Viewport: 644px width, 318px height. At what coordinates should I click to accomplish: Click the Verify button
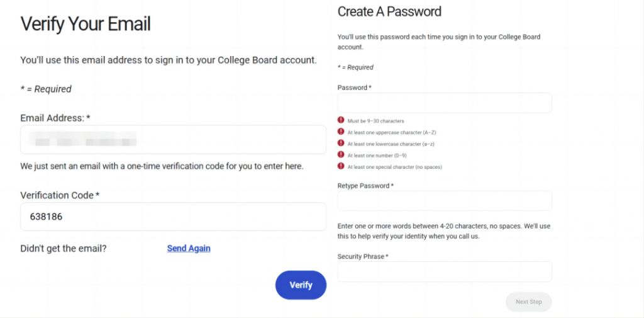pos(301,285)
